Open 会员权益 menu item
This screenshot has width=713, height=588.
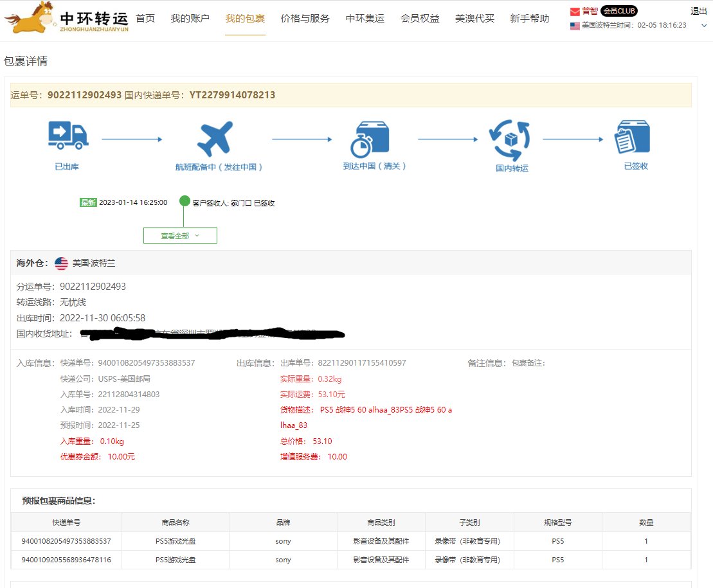point(420,18)
